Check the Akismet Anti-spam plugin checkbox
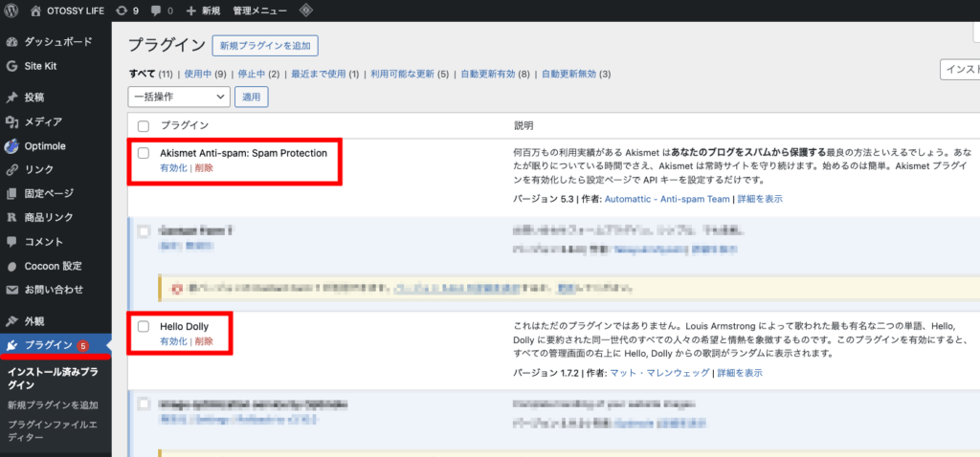This screenshot has width=980, height=457. click(x=144, y=153)
